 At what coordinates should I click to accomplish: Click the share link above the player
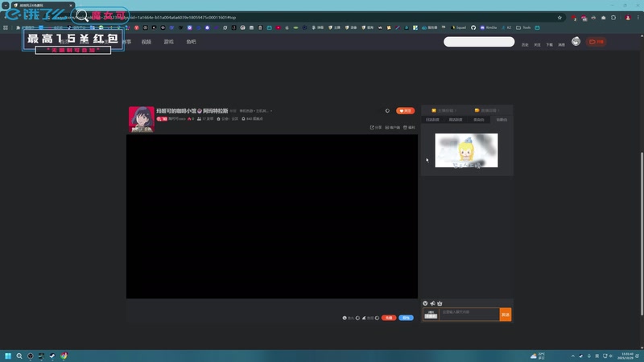376,128
